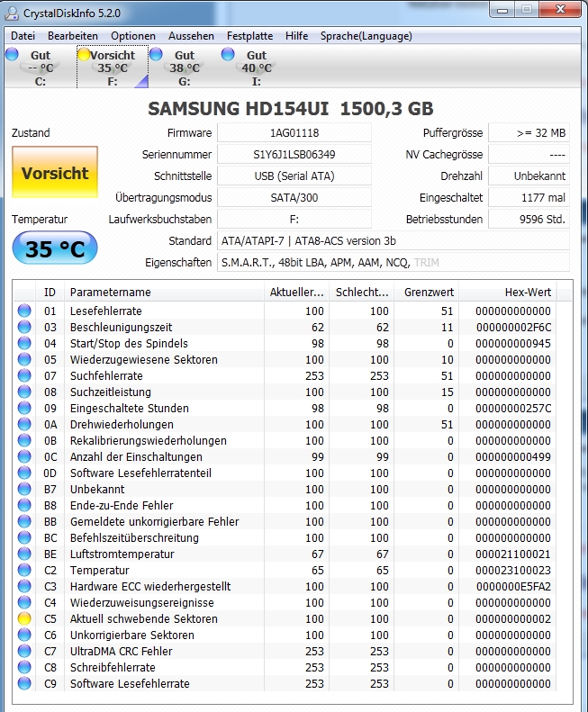The height and width of the screenshot is (712, 588).
Task: Click the status orb for Drehwiederholungen row
Action: pos(24,424)
